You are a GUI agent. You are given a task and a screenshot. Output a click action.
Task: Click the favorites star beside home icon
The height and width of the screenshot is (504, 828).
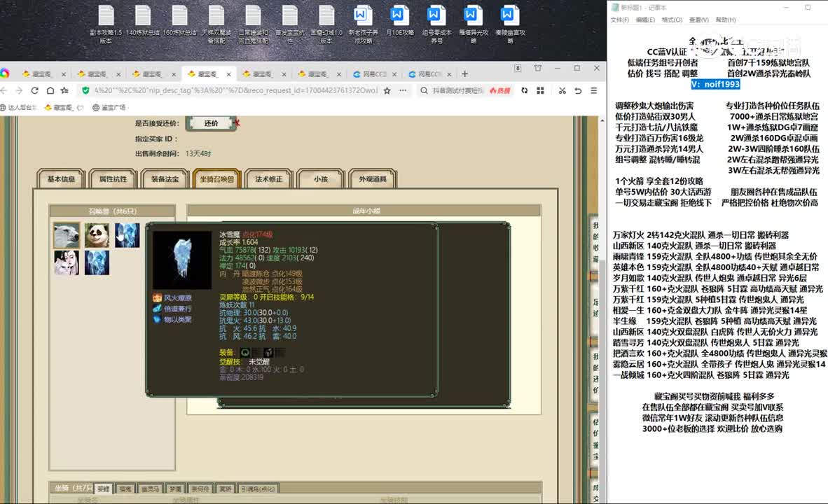coord(64,91)
